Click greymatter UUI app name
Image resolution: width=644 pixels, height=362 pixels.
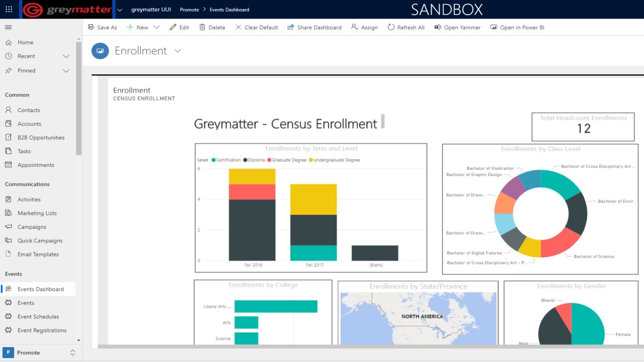point(151,10)
